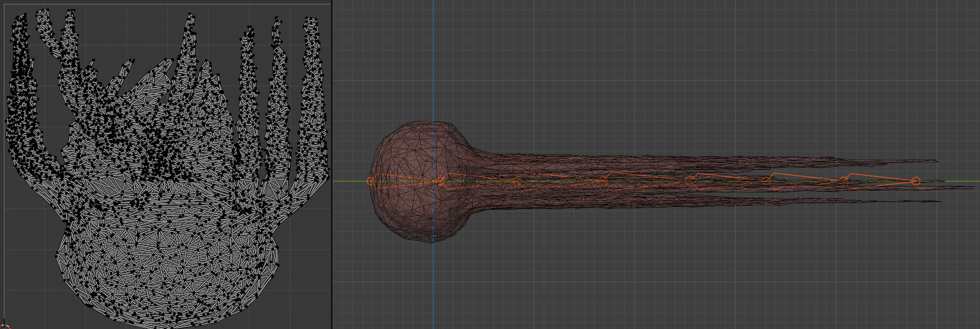The height and width of the screenshot is (329, 980).
Task: Select the armature root joint left of head
Action: (371, 181)
